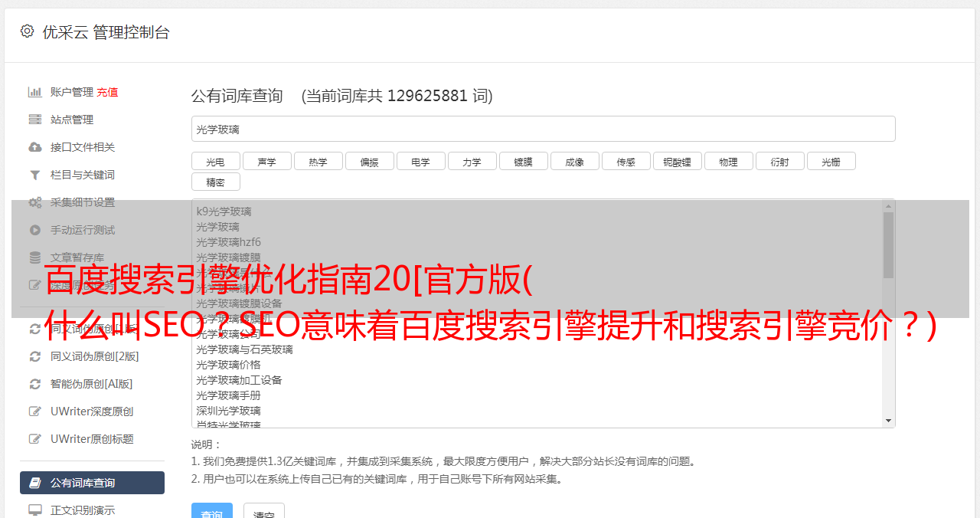Click the 铌酸锂 tag button

tap(677, 161)
